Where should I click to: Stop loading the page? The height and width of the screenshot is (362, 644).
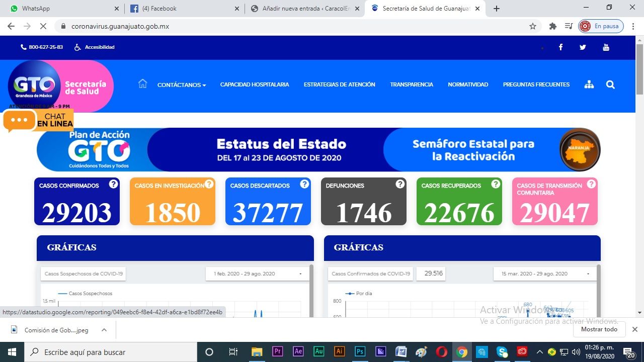[43, 26]
